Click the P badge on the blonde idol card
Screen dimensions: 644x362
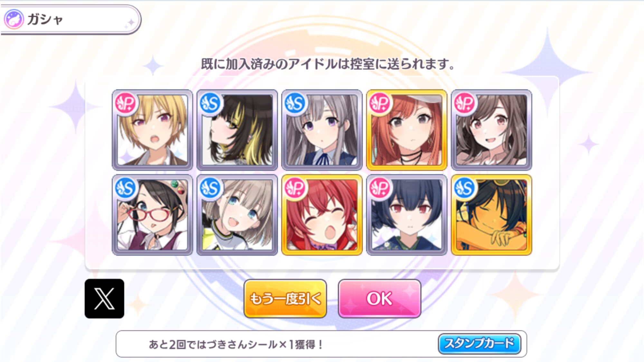click(125, 103)
